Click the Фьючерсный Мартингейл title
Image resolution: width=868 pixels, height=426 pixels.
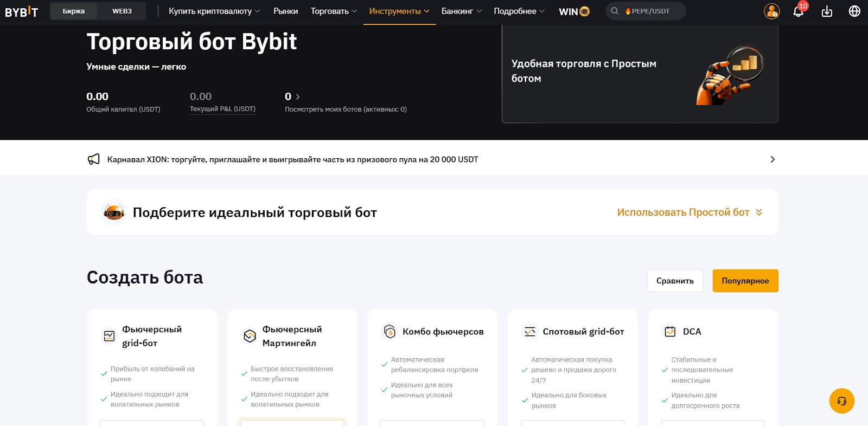pyautogui.click(x=292, y=336)
